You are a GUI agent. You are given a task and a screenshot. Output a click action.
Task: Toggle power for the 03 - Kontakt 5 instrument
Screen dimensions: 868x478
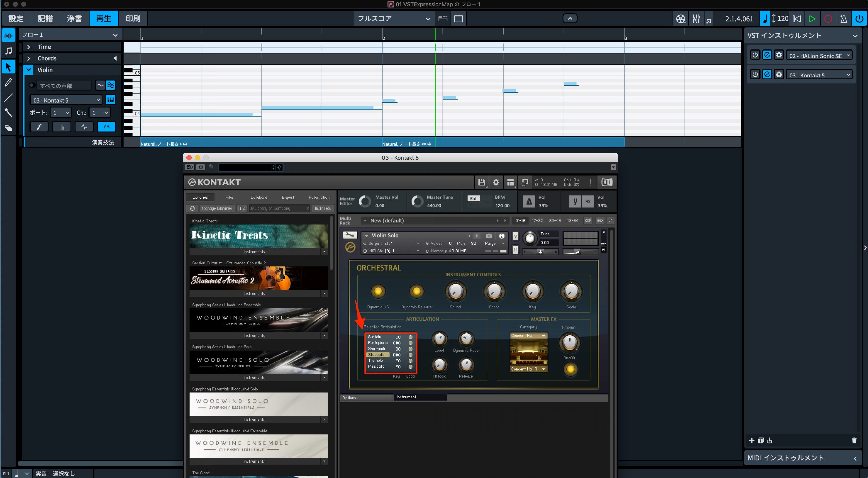tap(755, 74)
